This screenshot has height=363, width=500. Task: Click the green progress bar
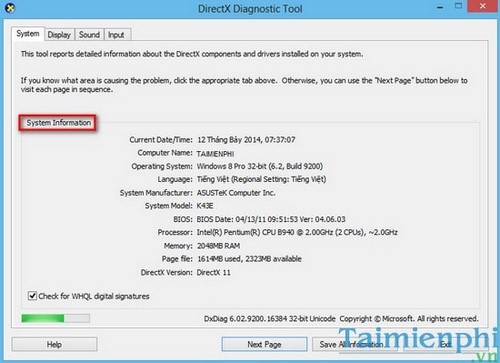click(55, 318)
